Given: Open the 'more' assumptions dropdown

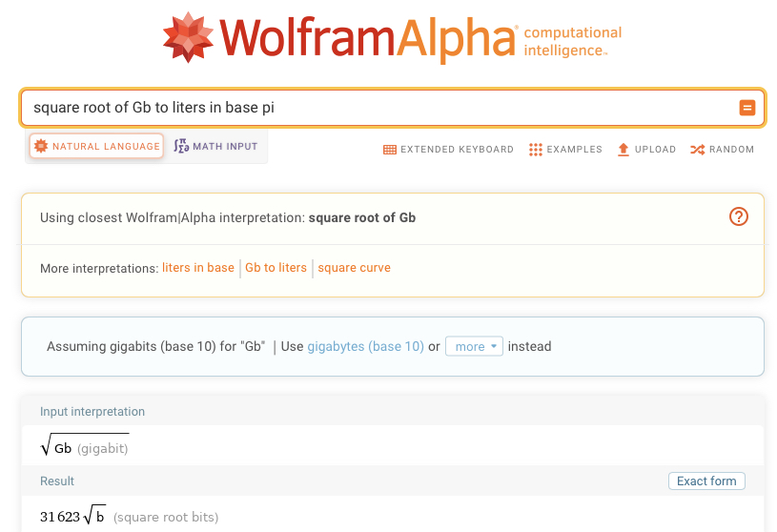Looking at the screenshot, I should (x=474, y=346).
